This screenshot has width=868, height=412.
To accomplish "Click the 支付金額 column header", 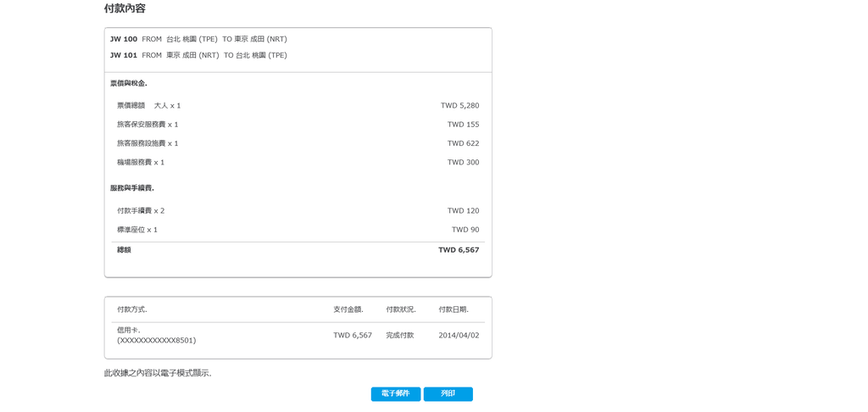I will point(348,309).
